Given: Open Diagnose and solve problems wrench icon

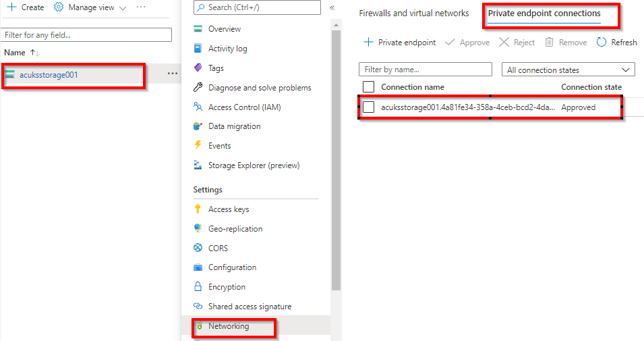Looking at the screenshot, I should (198, 88).
